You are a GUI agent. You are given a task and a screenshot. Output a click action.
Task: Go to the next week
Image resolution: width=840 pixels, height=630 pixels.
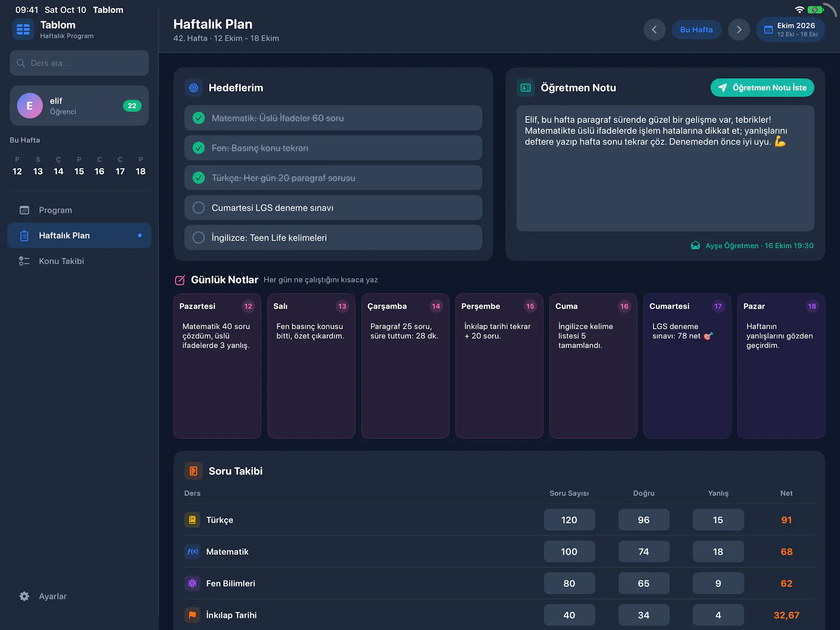click(739, 29)
